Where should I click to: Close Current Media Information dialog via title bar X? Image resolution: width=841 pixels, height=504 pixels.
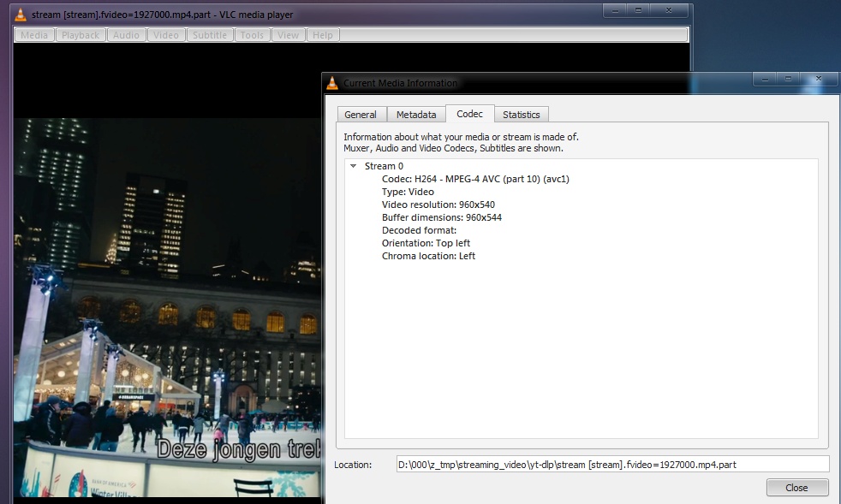tap(819, 79)
